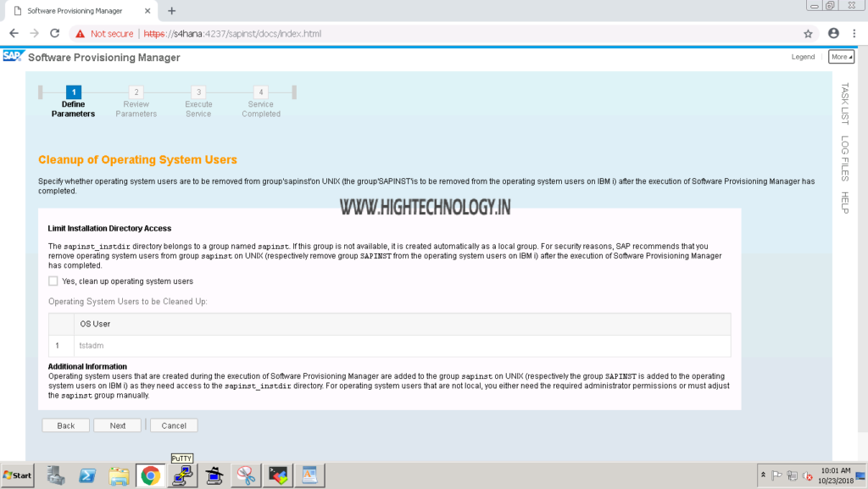This screenshot has width=868, height=489.
Task: Click the 'Additional Information' heading
Action: tap(87, 366)
